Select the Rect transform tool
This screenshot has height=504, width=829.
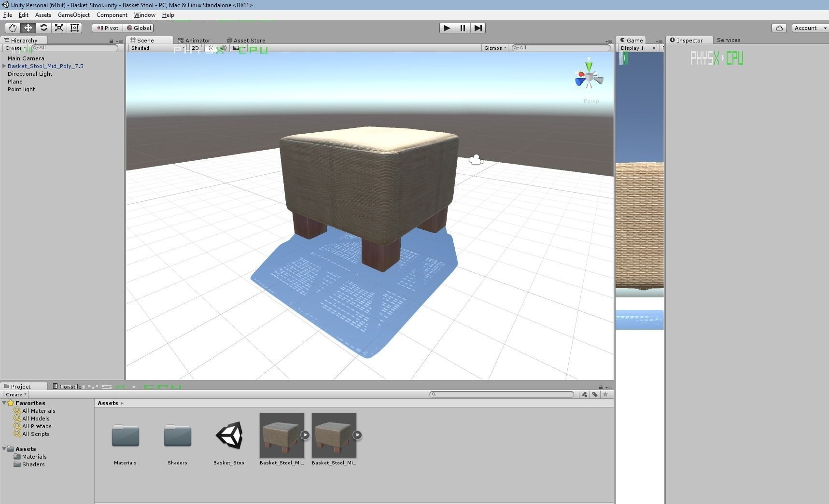point(74,28)
